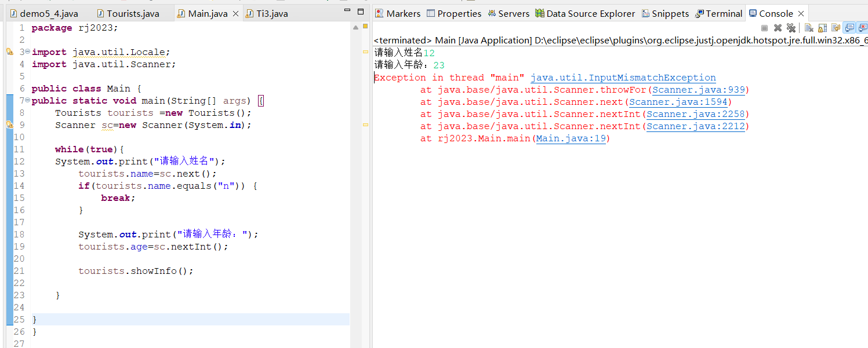Open Scanner.java:2258 stack trace link
Image resolution: width=868 pixels, height=348 pixels.
pos(696,114)
